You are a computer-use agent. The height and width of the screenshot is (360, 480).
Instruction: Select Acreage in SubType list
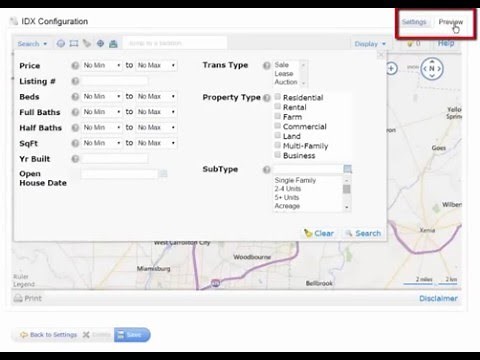point(287,206)
